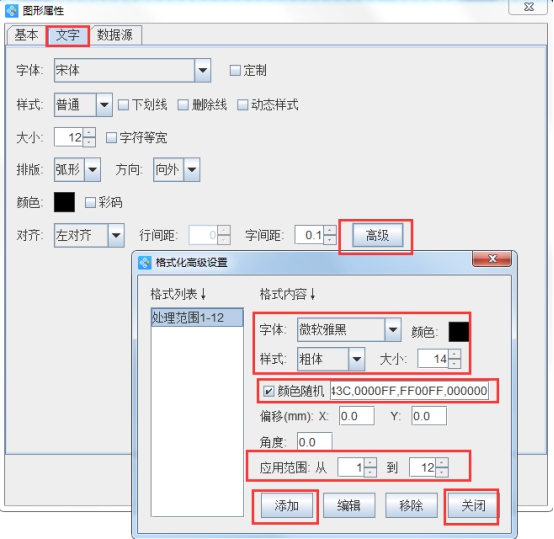Enable the 动态样式 checkbox

[242, 105]
